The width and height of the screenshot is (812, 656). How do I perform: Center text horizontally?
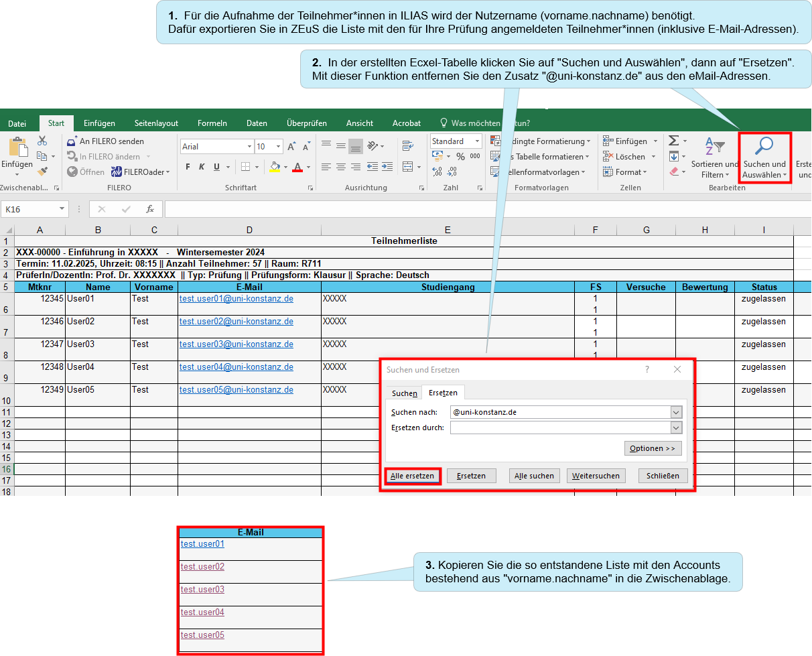pyautogui.click(x=341, y=166)
